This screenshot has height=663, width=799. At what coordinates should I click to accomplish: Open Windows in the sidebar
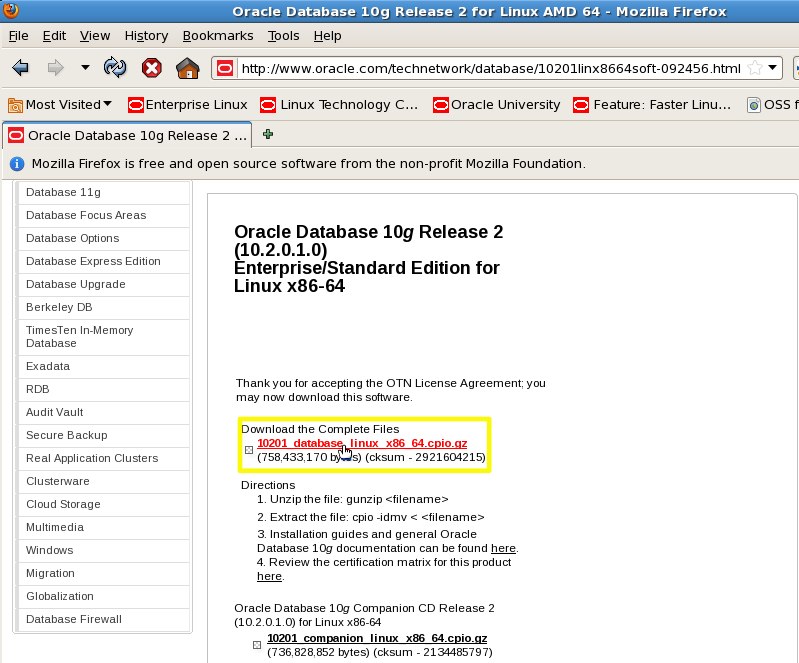pyautogui.click(x=103, y=550)
